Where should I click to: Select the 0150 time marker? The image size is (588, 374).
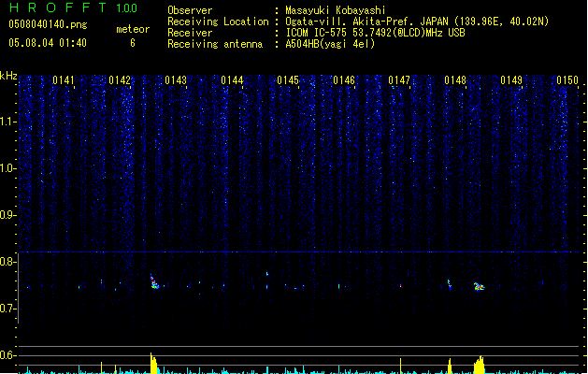pos(567,80)
